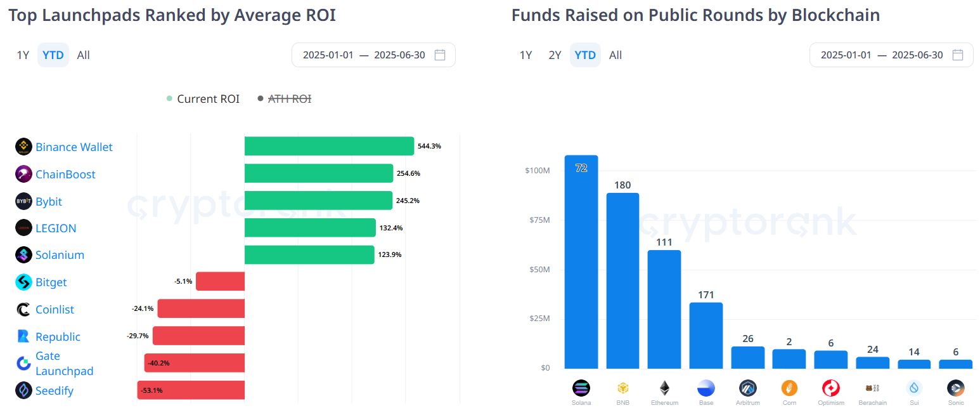This screenshot has width=980, height=415.
Task: Click the Solanium 123.9% ROI bar
Action: tap(310, 254)
